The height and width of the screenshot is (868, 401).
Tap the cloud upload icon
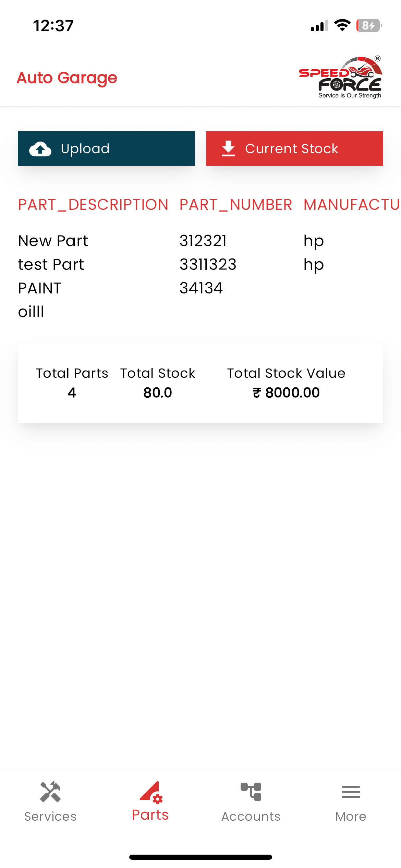pyautogui.click(x=40, y=149)
